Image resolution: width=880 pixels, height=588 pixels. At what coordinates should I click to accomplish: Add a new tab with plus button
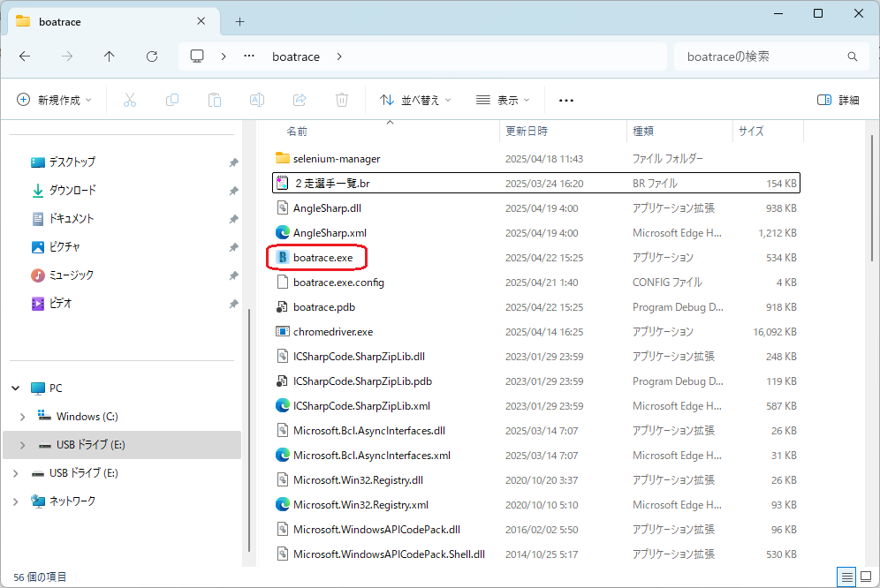click(x=239, y=22)
